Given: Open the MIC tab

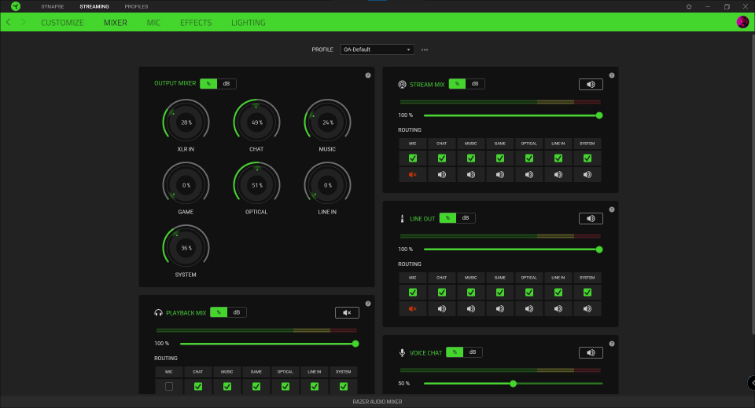Looking at the screenshot, I should point(154,23).
